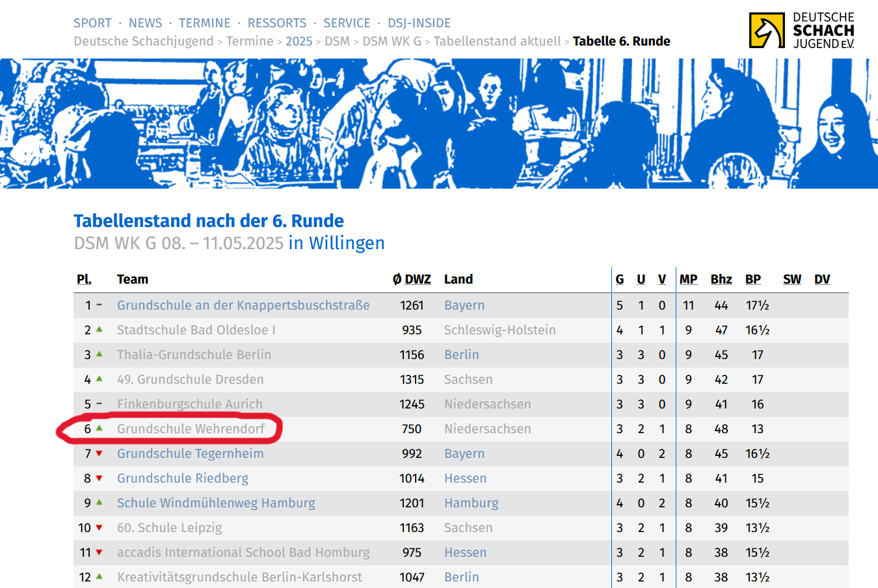
Task: Click green up arrow beside rank 9
Action: (x=100, y=502)
